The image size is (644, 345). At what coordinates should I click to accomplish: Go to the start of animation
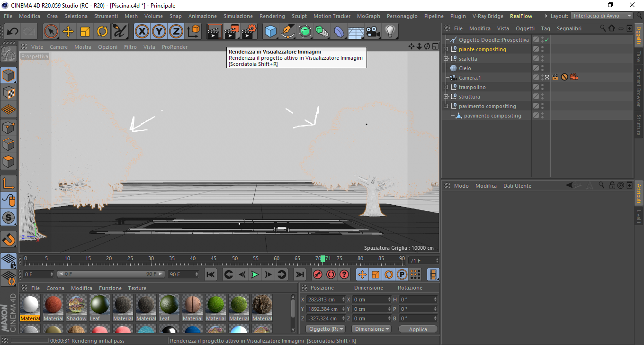pyautogui.click(x=211, y=274)
